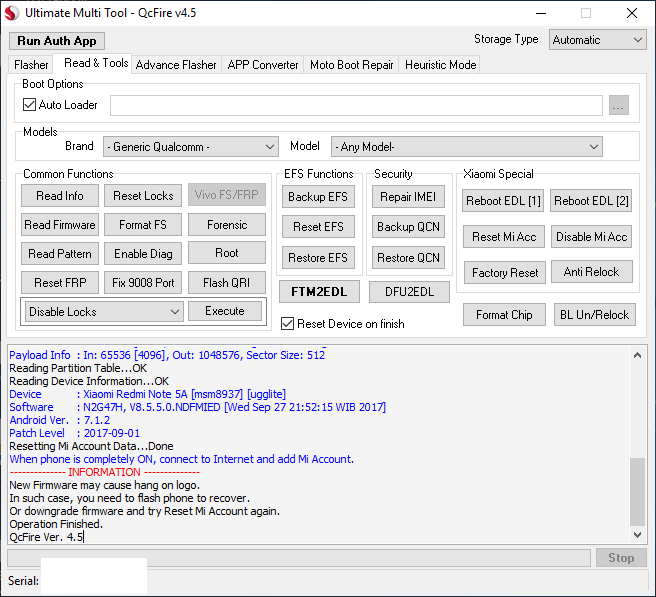The width and height of the screenshot is (656, 597).
Task: Click the log scrollbar down arrow
Action: (x=637, y=535)
